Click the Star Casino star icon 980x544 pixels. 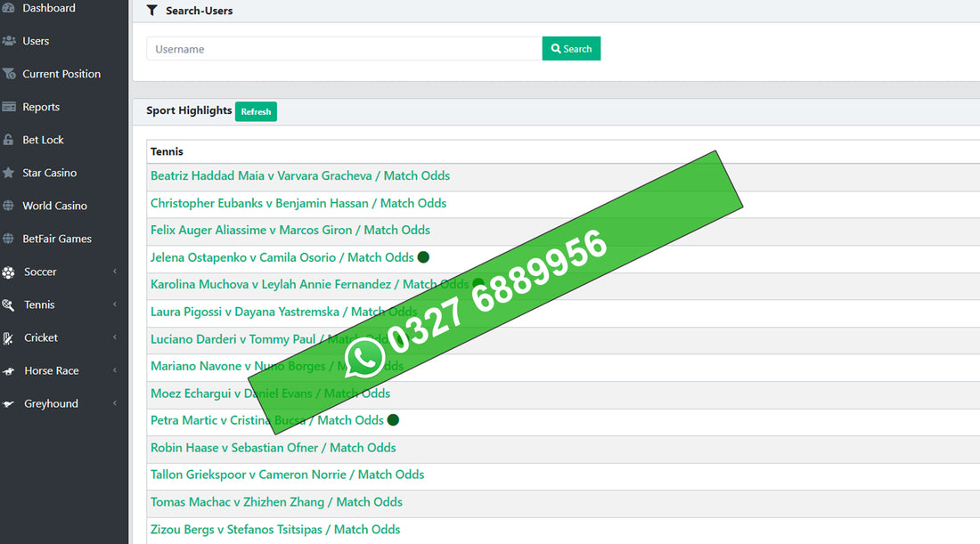(9, 173)
